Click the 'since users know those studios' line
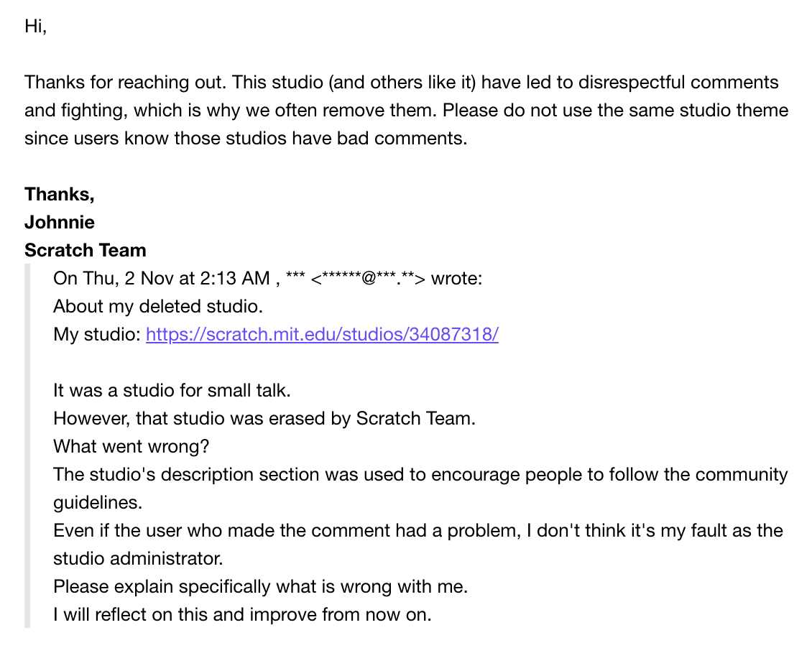 click(x=246, y=138)
